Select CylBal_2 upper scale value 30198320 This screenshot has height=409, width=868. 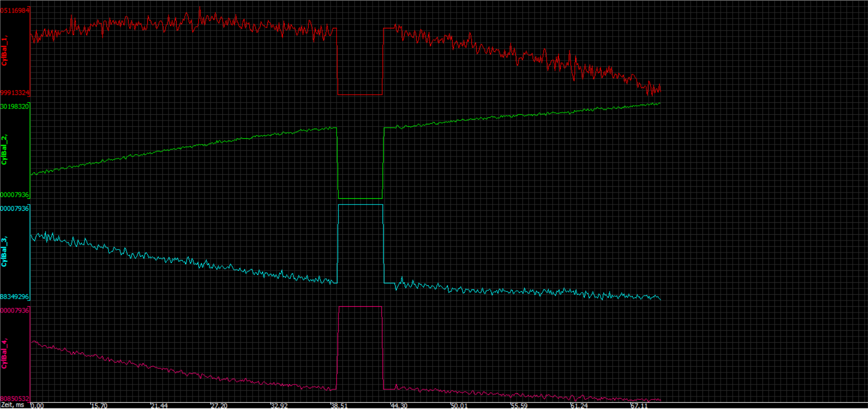coord(15,107)
